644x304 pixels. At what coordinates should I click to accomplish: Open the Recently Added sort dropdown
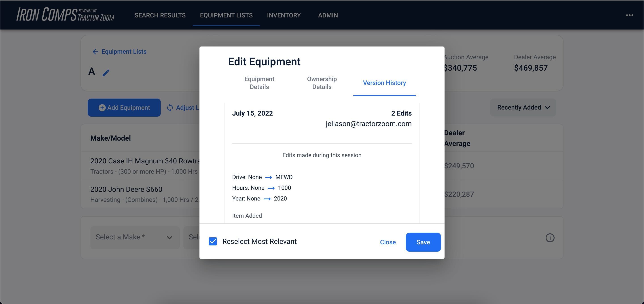click(x=523, y=108)
